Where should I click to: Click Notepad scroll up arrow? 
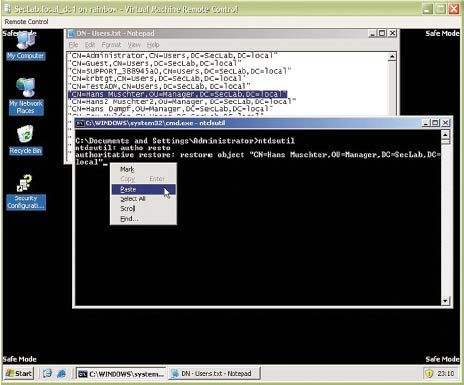pos(392,57)
